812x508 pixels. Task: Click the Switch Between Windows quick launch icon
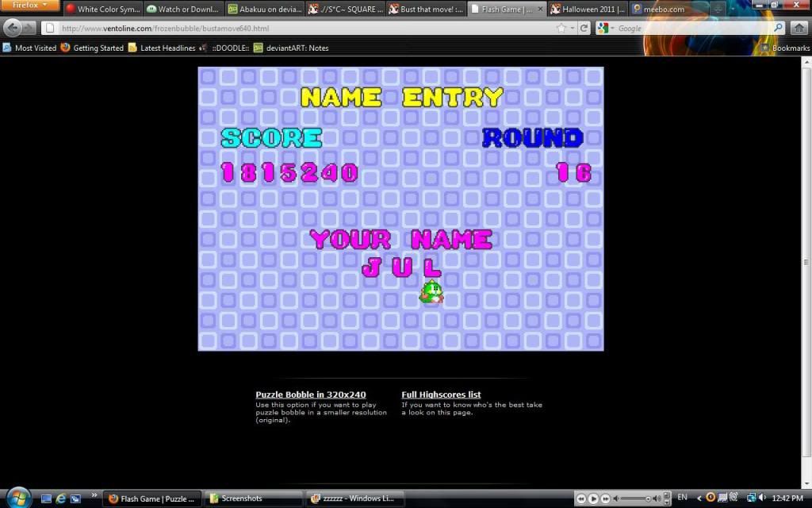click(75, 498)
